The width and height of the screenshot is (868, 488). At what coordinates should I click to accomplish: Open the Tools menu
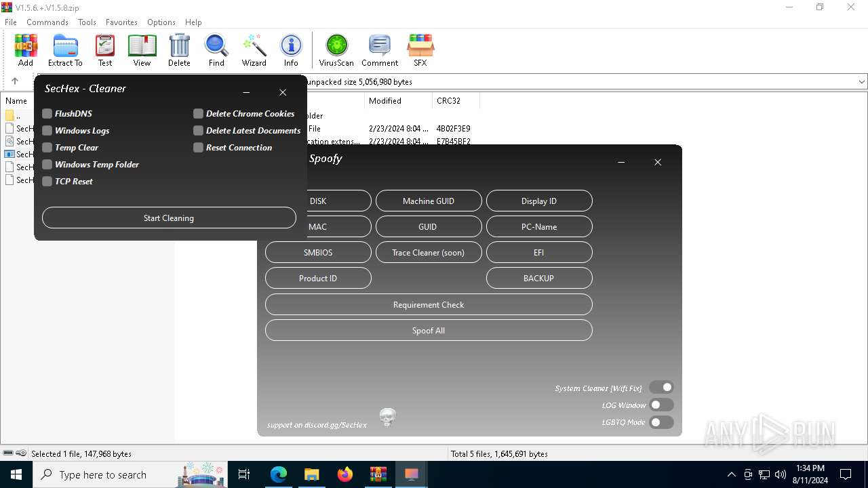click(x=87, y=22)
